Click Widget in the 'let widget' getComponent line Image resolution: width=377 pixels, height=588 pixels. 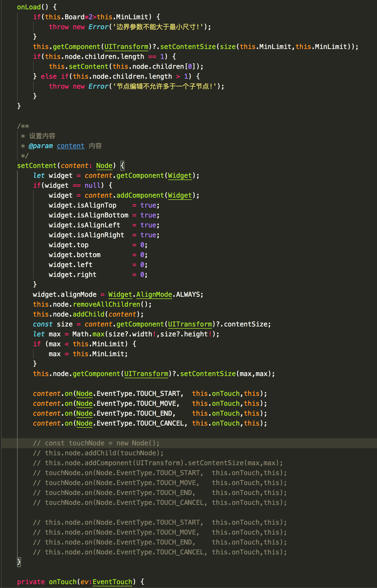(x=180, y=176)
